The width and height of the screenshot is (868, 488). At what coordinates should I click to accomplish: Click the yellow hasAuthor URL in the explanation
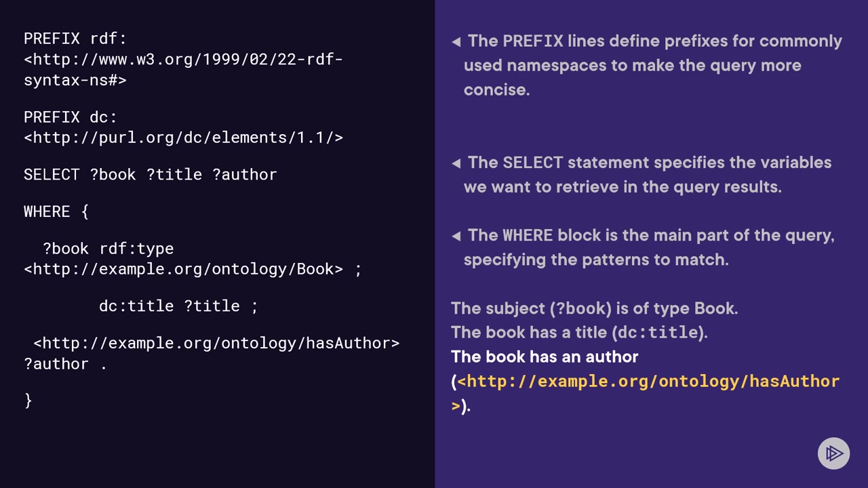[x=648, y=382]
